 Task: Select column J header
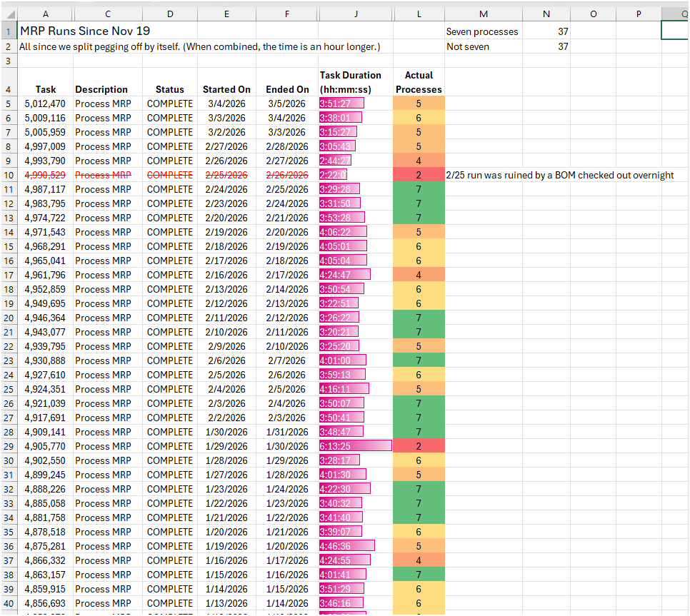tap(356, 14)
